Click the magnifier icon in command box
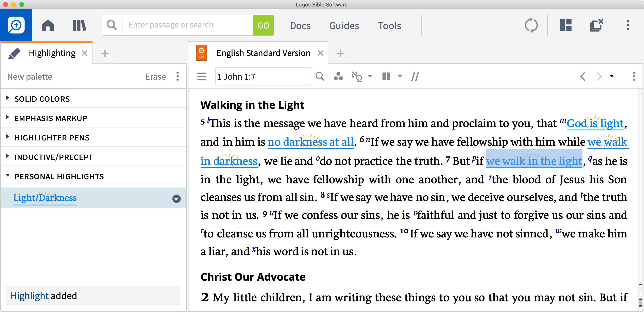Image resolution: width=644 pixels, height=312 pixels. [x=112, y=25]
